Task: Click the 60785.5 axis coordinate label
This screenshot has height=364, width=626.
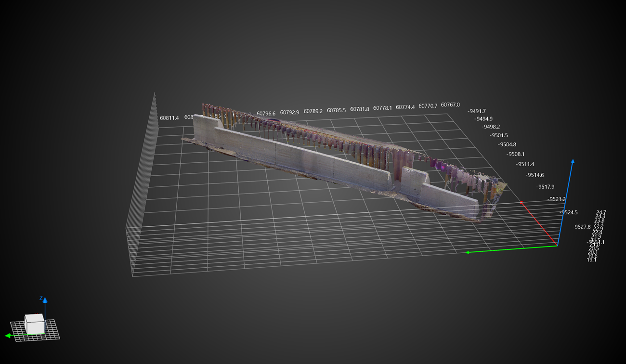Action: [336, 110]
